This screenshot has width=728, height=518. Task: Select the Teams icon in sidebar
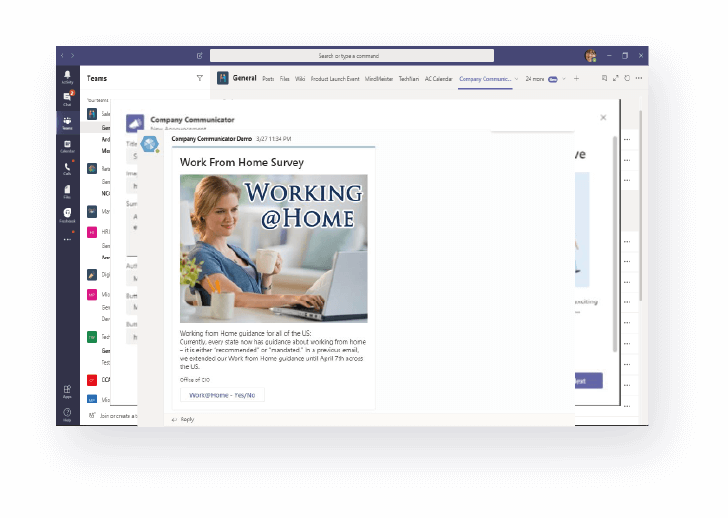click(67, 123)
